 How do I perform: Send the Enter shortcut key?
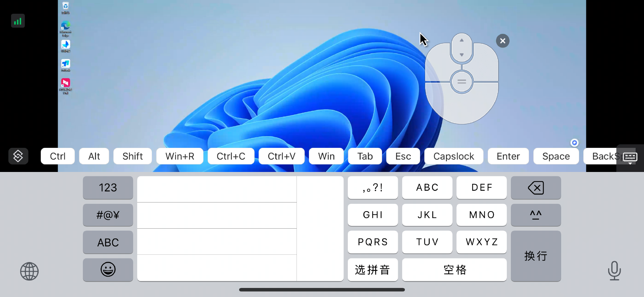(508, 156)
